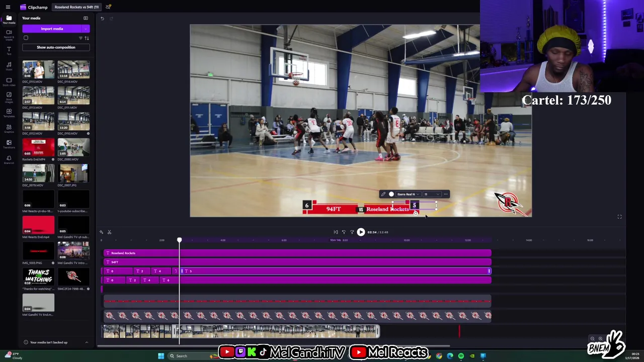This screenshot has height=362, width=644.
Task: Open the Templates sidebar panel
Action: click(9, 113)
